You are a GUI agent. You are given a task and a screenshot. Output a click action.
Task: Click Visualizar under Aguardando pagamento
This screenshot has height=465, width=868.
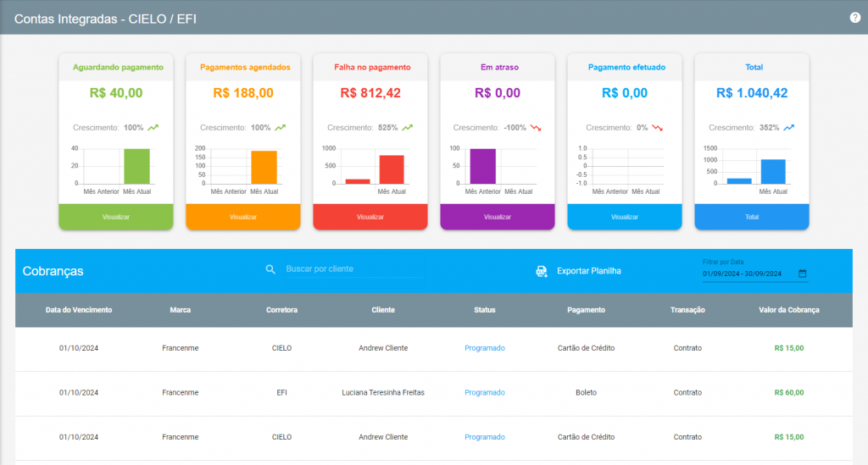pyautogui.click(x=115, y=217)
